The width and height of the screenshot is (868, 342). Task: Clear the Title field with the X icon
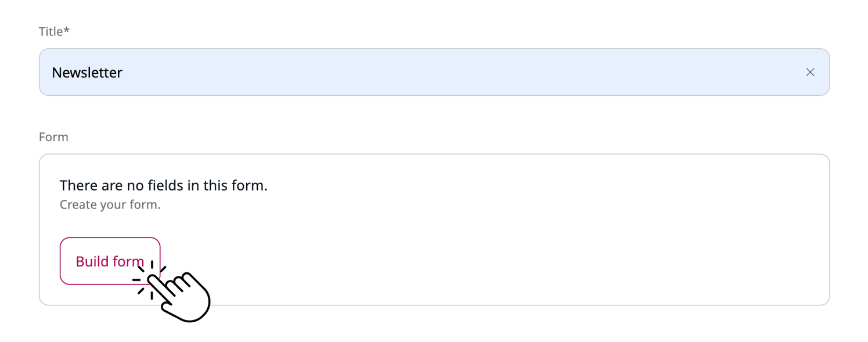[810, 72]
